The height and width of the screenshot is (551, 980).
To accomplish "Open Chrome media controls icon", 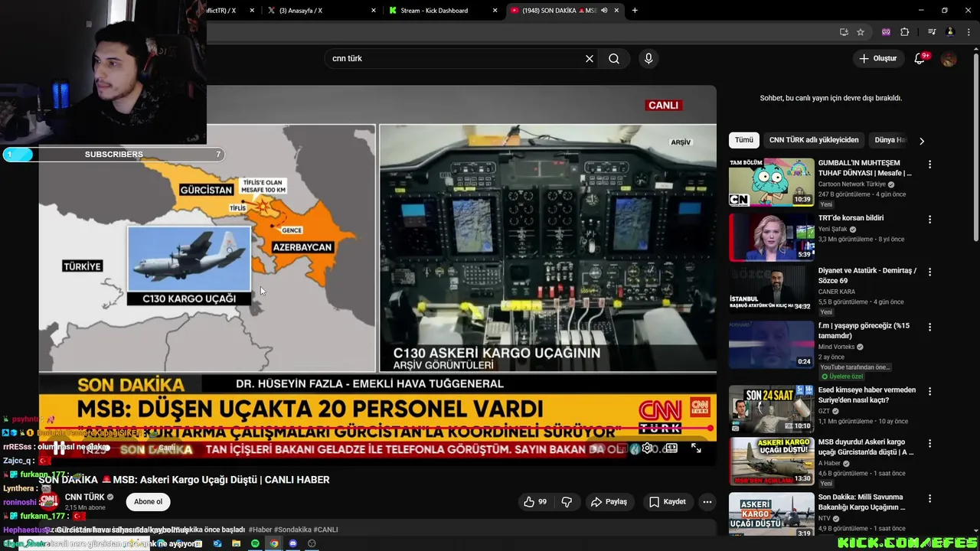I will [932, 32].
